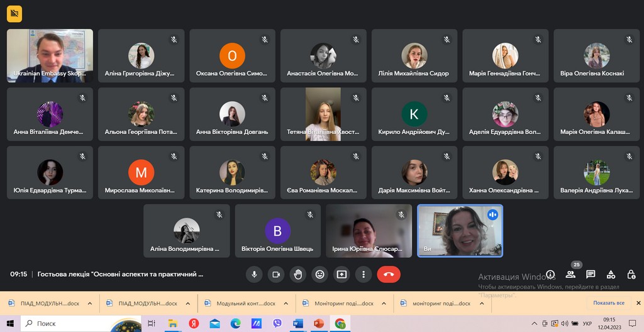The image size is (644, 332).
Task: Open the meeting details info icon
Action: click(x=550, y=275)
